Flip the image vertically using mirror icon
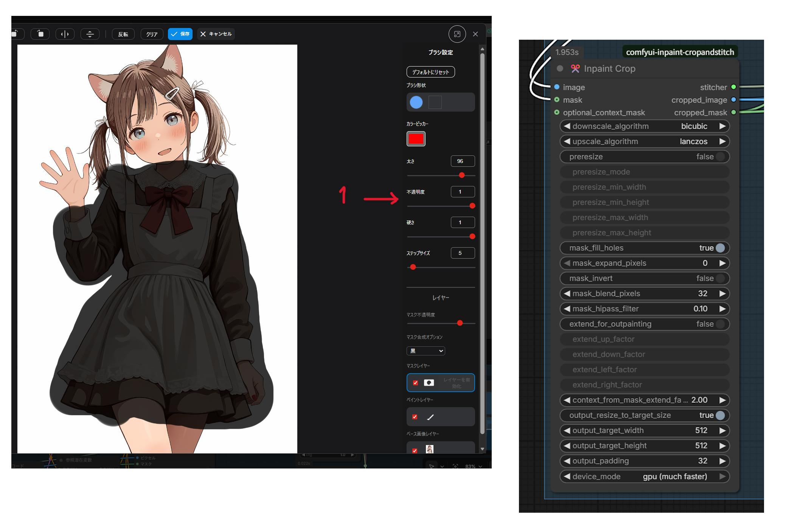This screenshot has height=532, width=789. pos(90,34)
